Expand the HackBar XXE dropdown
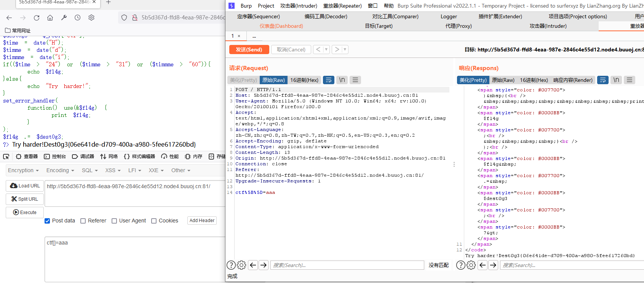This screenshot has height=283, width=644. tap(156, 170)
